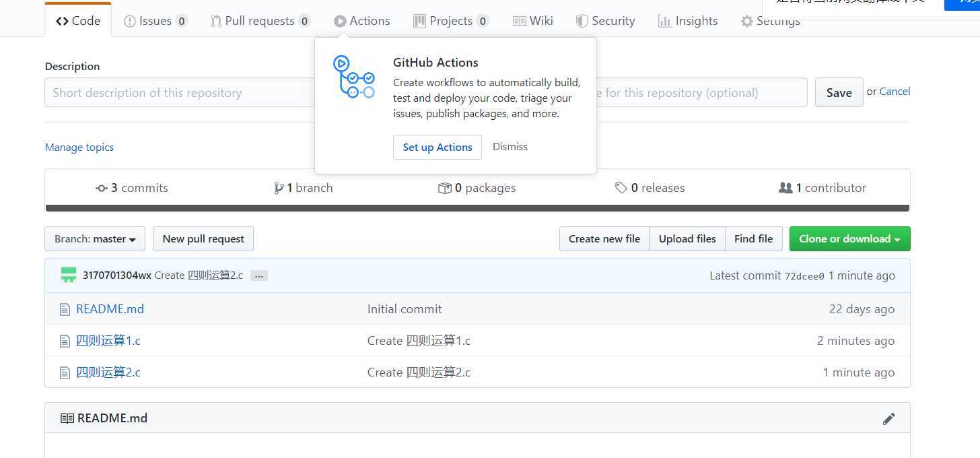Screen dimensions: 980x458
Task: Click the Pull requests tab icon
Action: click(215, 22)
